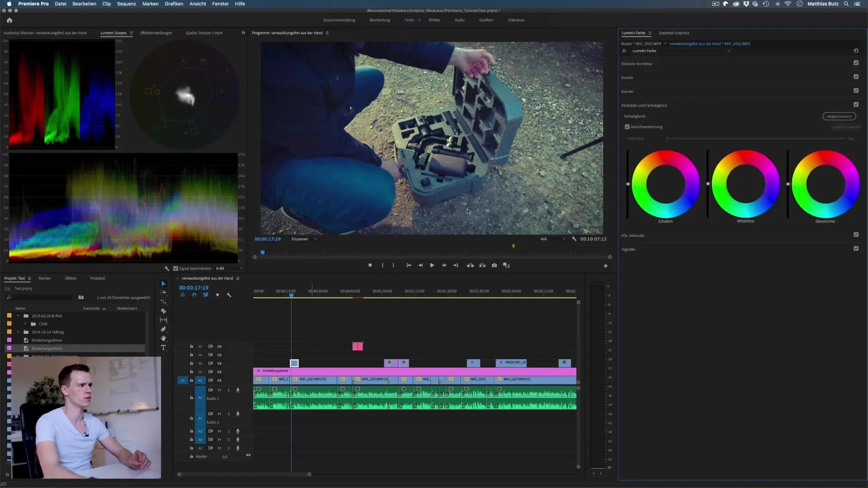Go to the Home screen

point(9,20)
